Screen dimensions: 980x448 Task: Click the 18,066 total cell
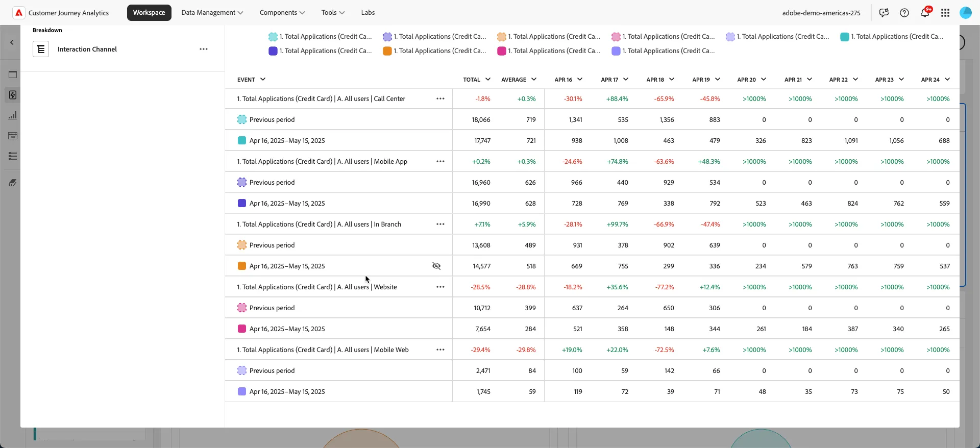click(x=481, y=119)
